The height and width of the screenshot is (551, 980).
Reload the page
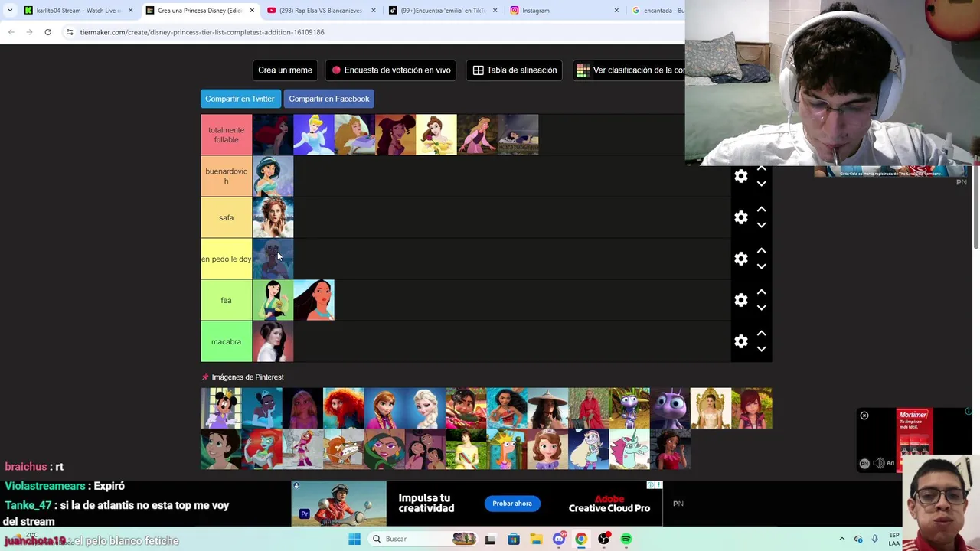(x=47, y=32)
